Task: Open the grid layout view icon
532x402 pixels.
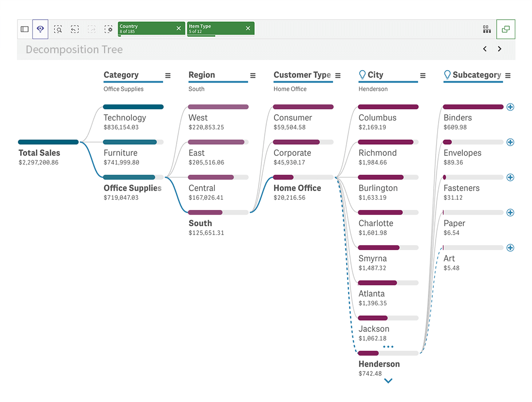Action: [487, 29]
